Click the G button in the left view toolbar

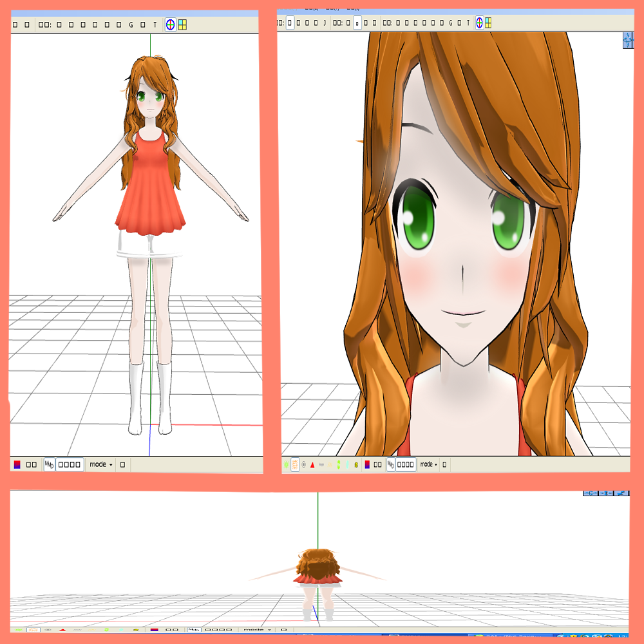[131, 24]
